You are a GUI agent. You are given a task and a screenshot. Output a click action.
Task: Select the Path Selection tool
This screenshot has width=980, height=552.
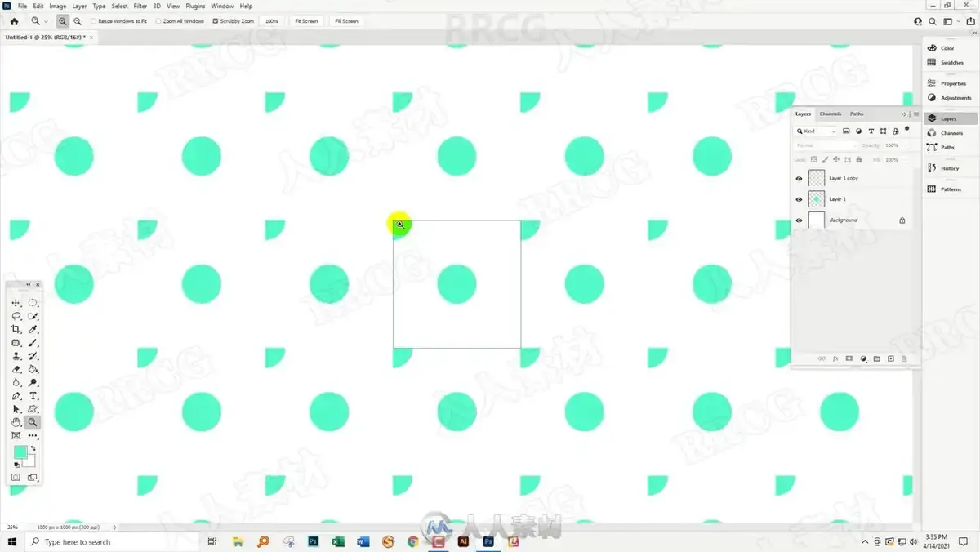(16, 409)
